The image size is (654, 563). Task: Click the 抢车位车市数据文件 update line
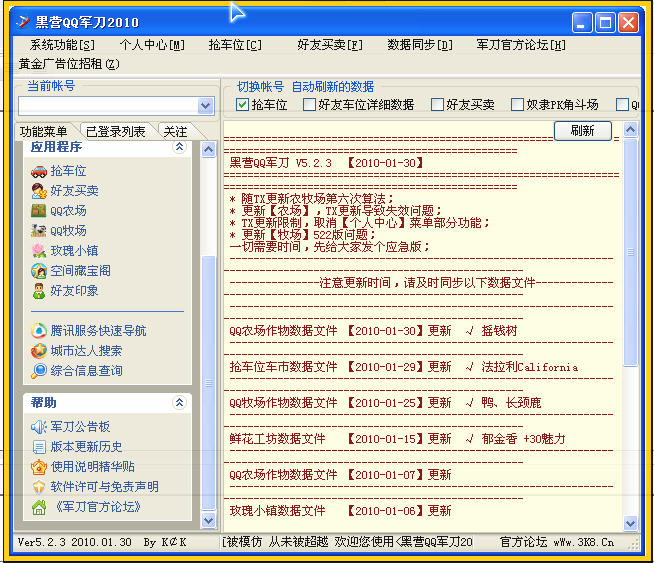click(404, 367)
